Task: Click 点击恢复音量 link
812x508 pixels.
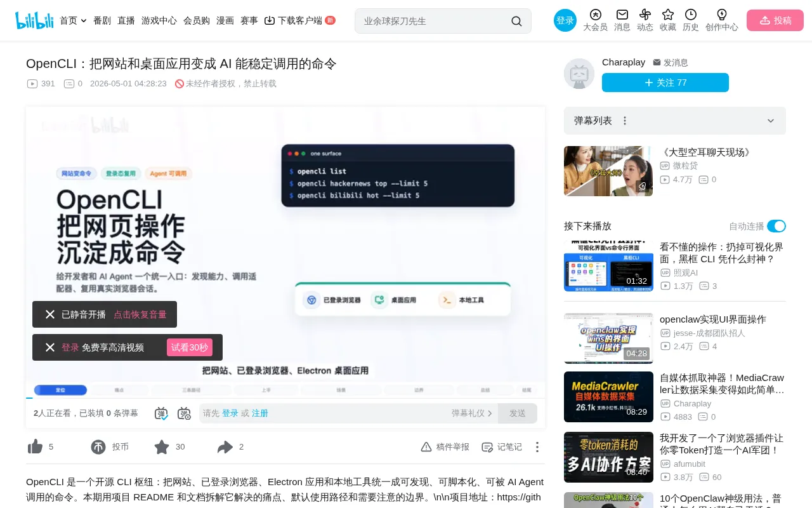Action: point(140,314)
